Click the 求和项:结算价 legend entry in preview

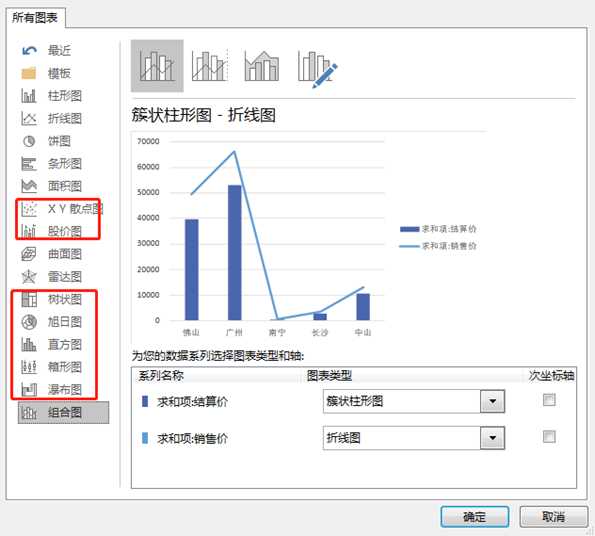438,229
